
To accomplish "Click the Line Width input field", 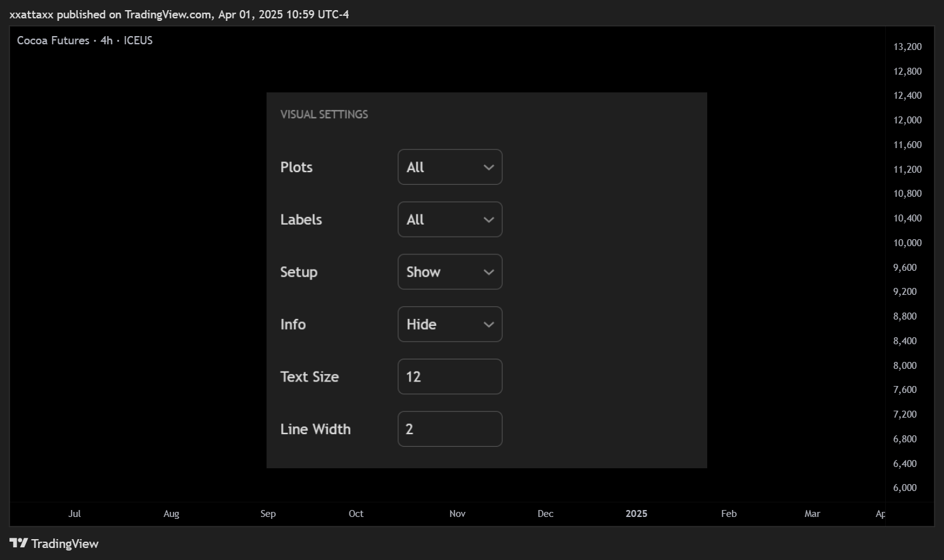I will [450, 429].
